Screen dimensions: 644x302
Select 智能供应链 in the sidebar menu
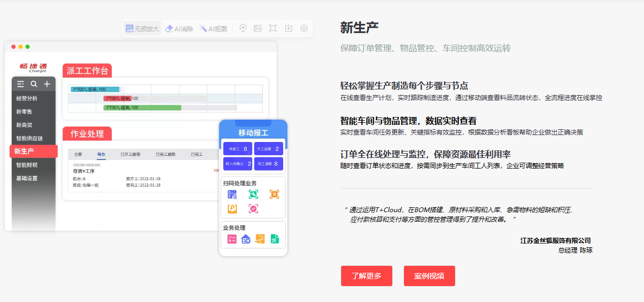point(29,138)
